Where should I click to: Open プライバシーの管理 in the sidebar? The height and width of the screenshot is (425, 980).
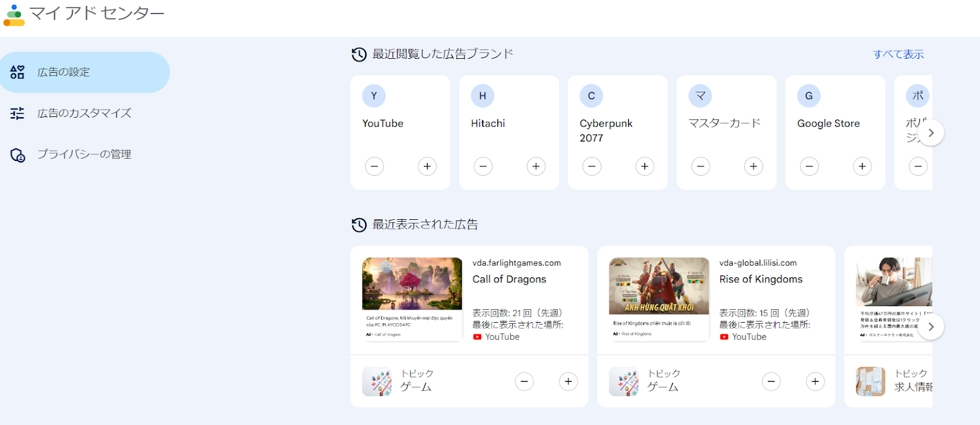(x=85, y=154)
